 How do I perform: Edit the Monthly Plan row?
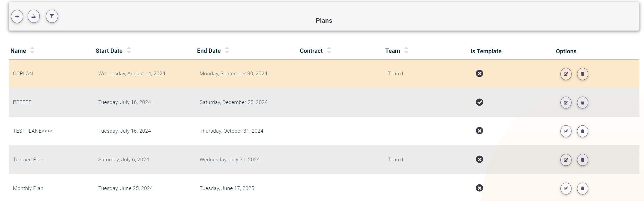coord(566,188)
